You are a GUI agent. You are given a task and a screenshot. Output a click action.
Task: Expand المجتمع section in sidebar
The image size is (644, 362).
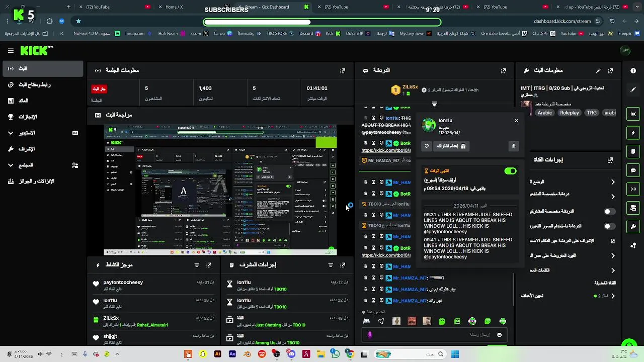tap(42, 165)
